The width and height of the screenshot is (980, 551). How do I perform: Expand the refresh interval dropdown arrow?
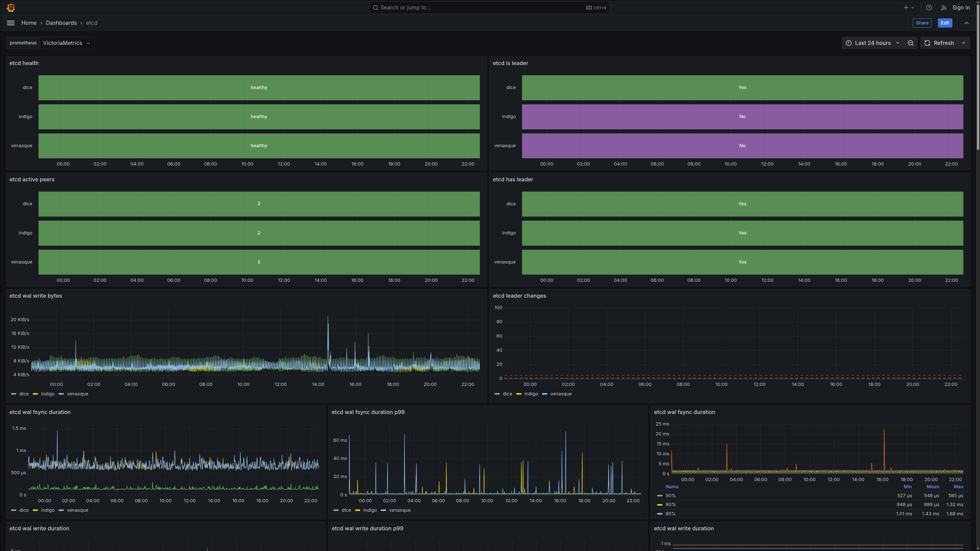pyautogui.click(x=964, y=43)
